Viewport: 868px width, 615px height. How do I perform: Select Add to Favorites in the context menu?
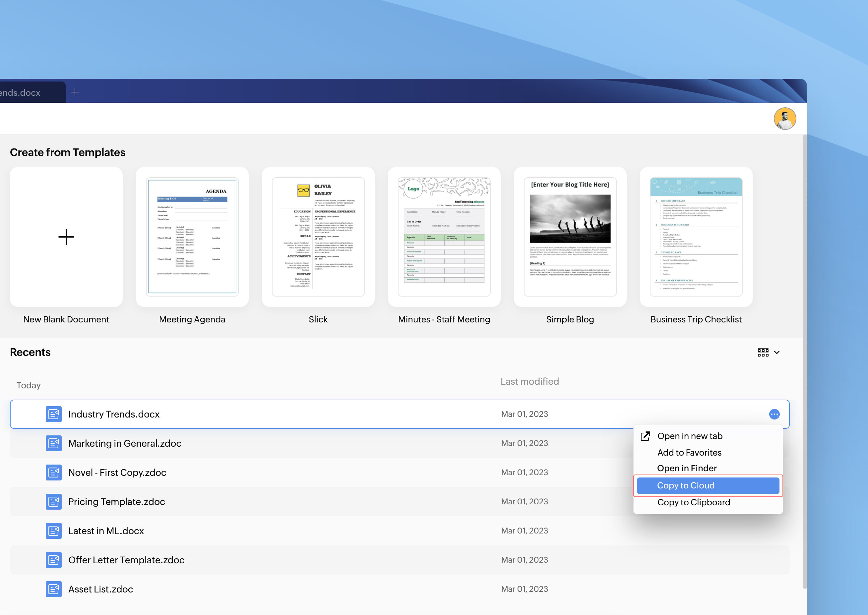click(689, 453)
